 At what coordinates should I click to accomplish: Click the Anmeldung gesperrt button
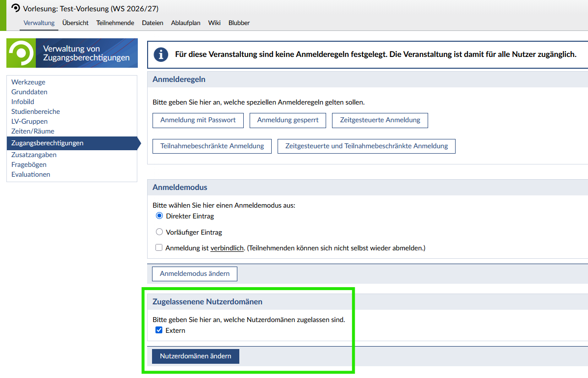[287, 120]
